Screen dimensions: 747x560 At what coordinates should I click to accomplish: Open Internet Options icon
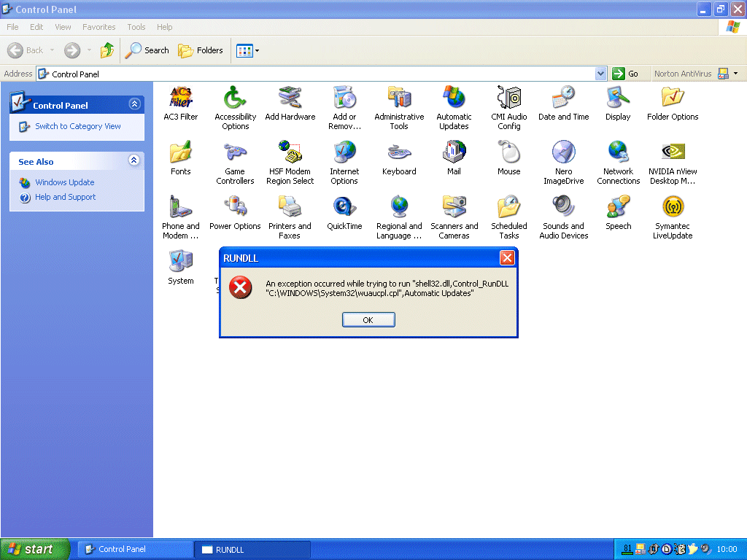pos(344,152)
